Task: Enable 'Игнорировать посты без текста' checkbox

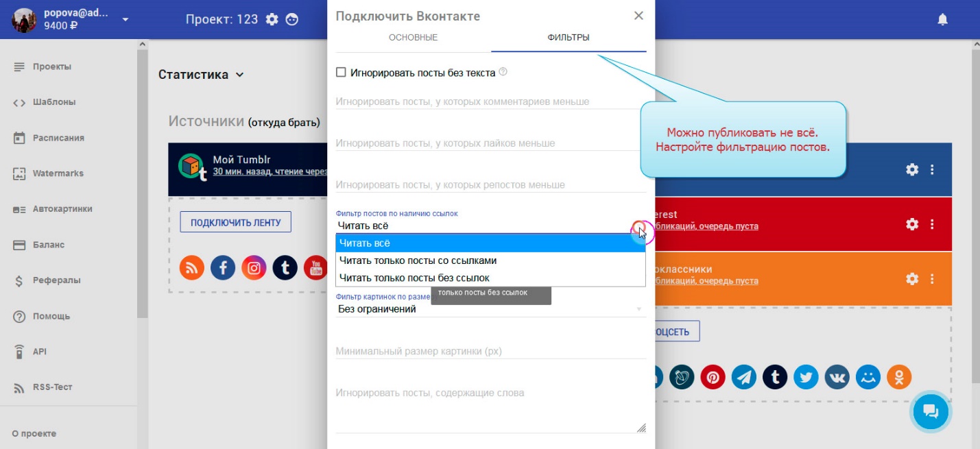Action: point(341,73)
